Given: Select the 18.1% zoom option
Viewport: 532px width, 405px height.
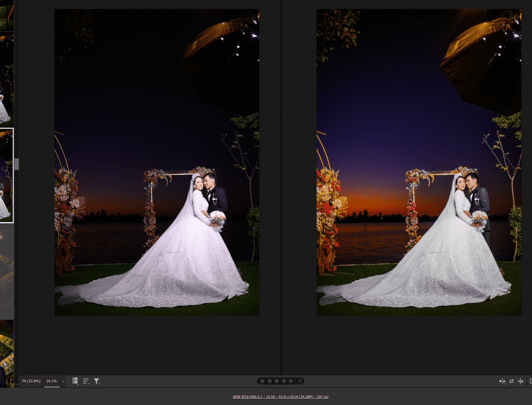Looking at the screenshot, I should (x=51, y=381).
